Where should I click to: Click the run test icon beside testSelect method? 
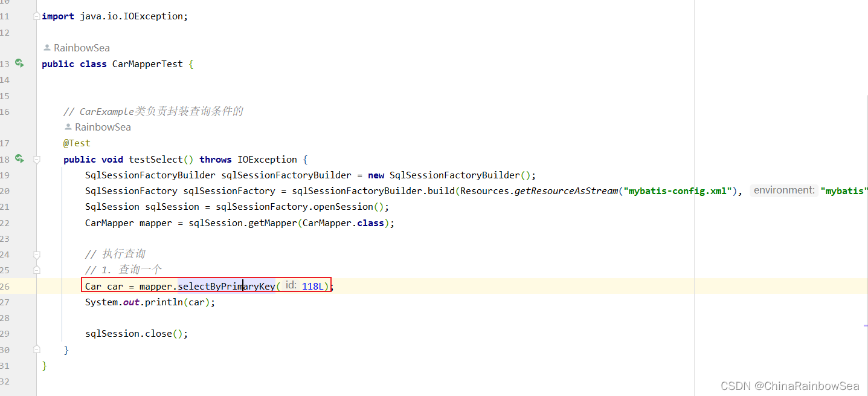pos(19,159)
